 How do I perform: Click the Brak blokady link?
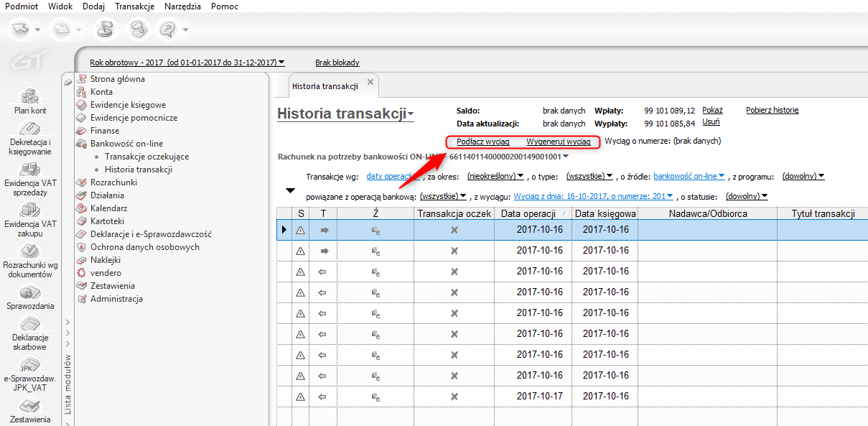(x=337, y=62)
